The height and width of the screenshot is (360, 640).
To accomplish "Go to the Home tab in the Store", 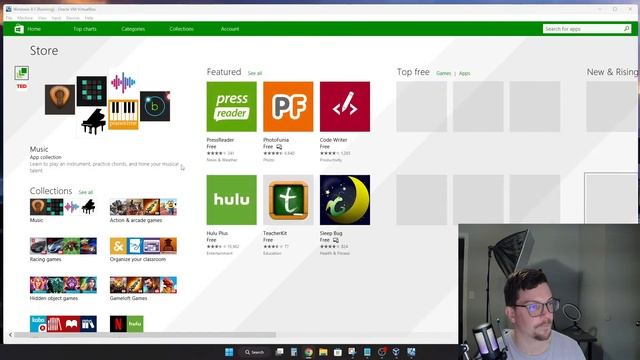I will (x=34, y=29).
